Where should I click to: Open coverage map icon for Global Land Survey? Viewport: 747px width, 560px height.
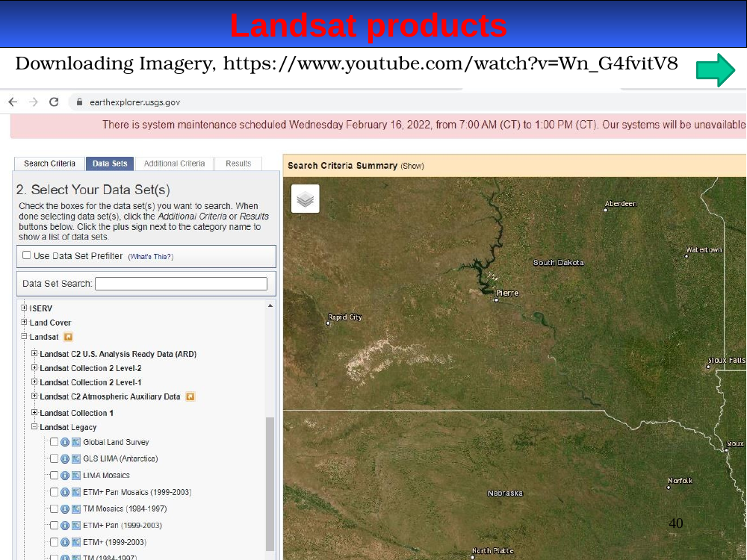coord(76,442)
